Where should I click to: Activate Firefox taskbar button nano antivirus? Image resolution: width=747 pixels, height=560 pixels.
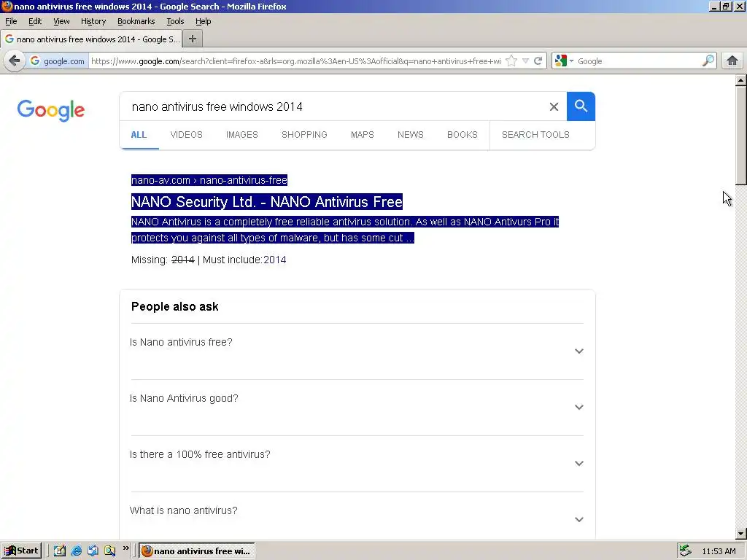pyautogui.click(x=197, y=551)
